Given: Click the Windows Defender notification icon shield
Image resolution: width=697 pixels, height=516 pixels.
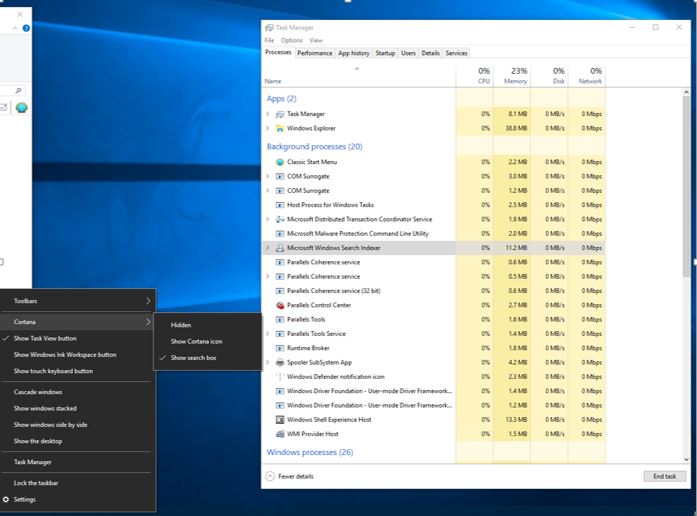Looking at the screenshot, I should tap(280, 376).
